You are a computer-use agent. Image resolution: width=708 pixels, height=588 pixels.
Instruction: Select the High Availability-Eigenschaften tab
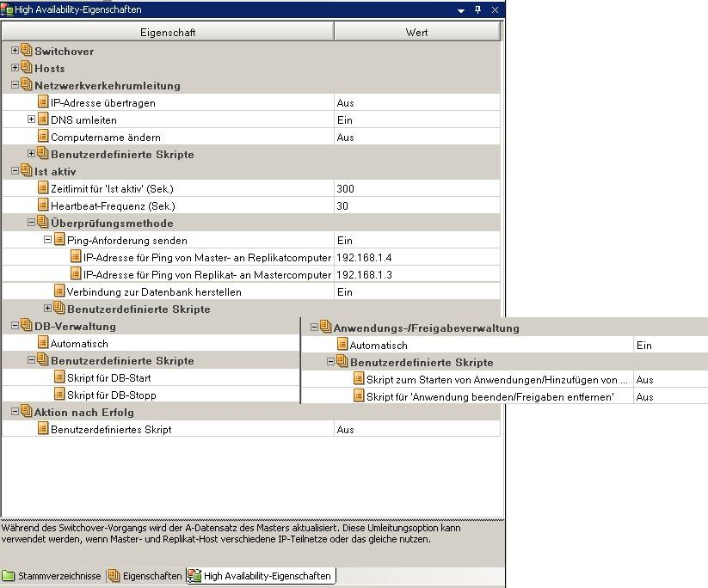click(261, 576)
